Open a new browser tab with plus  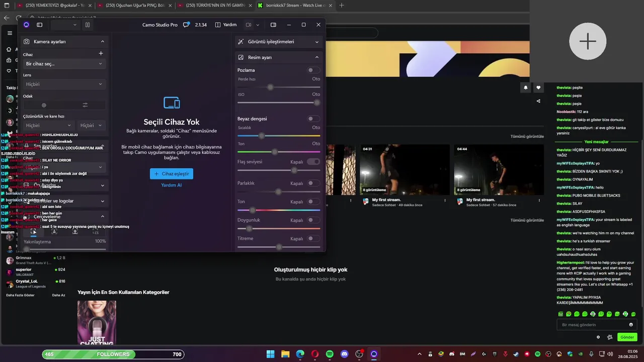click(342, 6)
